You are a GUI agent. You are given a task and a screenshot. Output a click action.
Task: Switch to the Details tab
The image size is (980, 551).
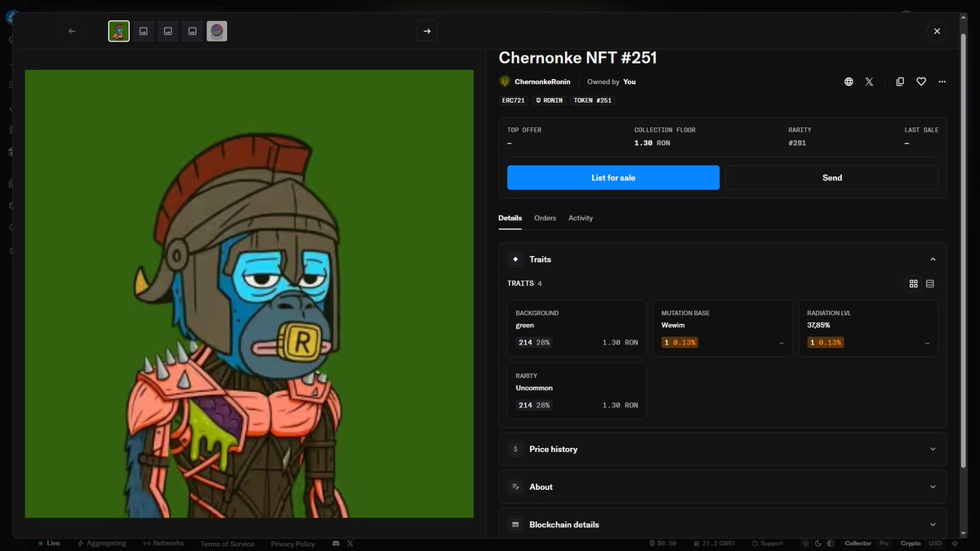tap(510, 218)
